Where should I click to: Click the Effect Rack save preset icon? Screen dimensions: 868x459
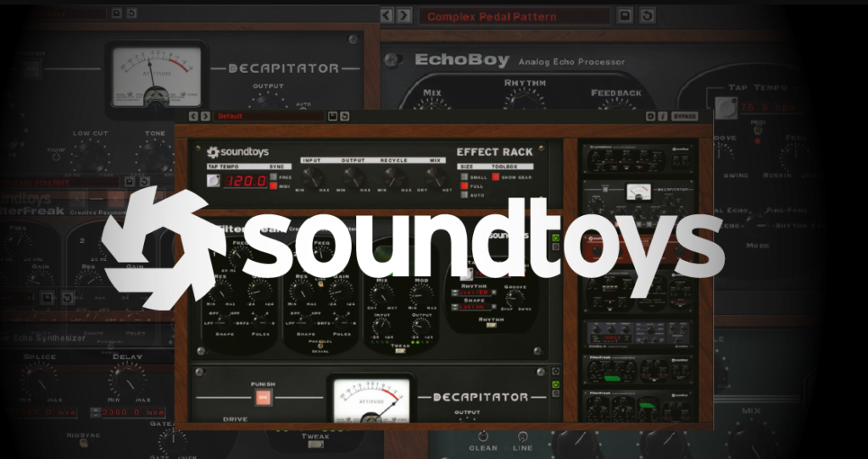pyautogui.click(x=333, y=116)
